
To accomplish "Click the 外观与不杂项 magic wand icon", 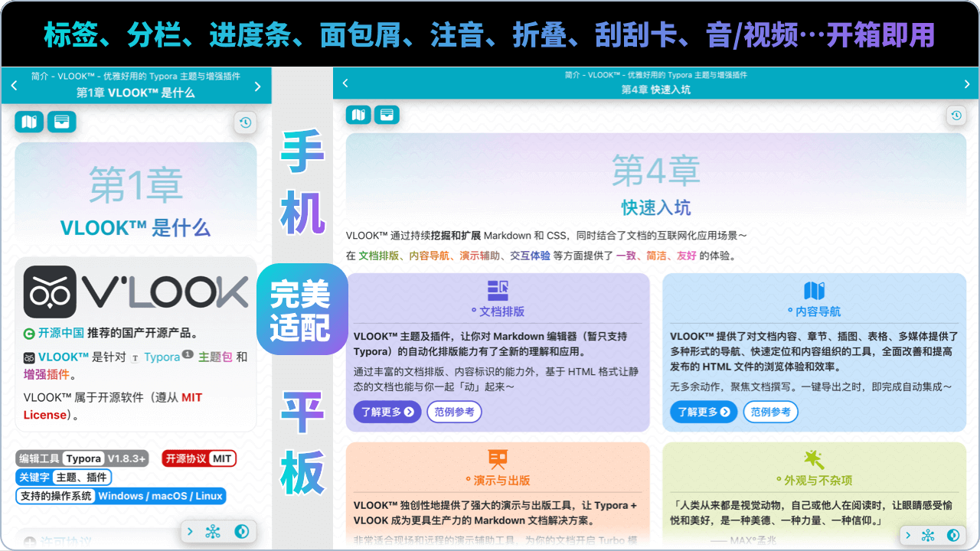I will [x=814, y=459].
